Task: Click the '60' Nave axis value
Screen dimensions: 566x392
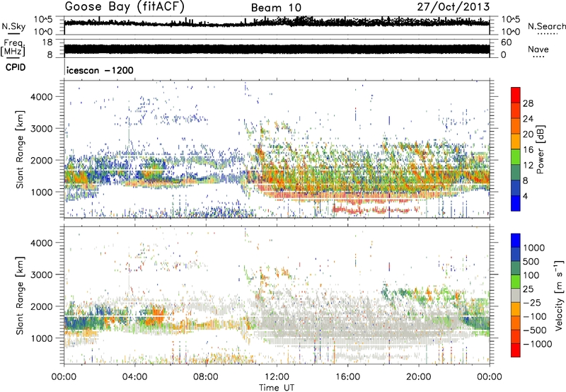Action: tap(506, 42)
